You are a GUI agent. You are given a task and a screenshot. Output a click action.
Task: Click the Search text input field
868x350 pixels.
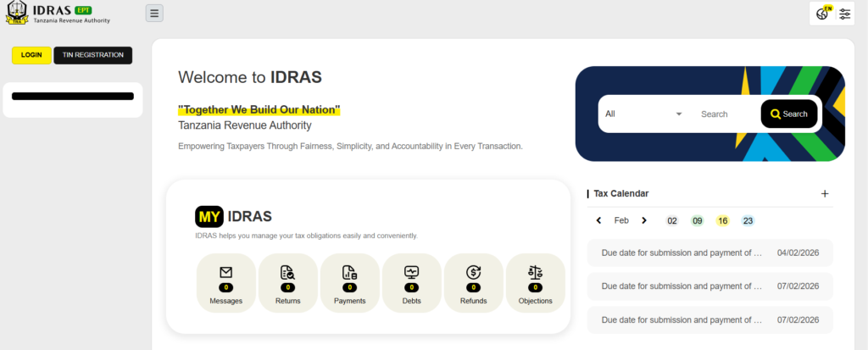coord(725,114)
